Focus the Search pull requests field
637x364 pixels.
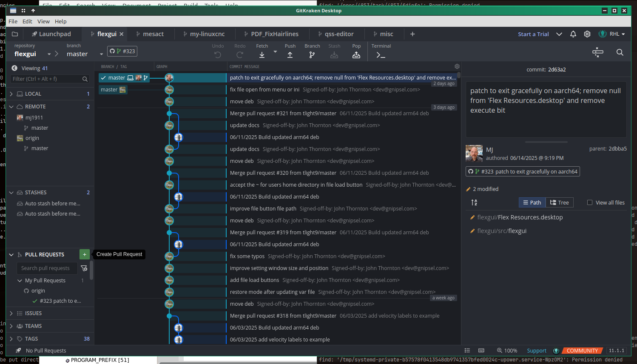[47, 268]
